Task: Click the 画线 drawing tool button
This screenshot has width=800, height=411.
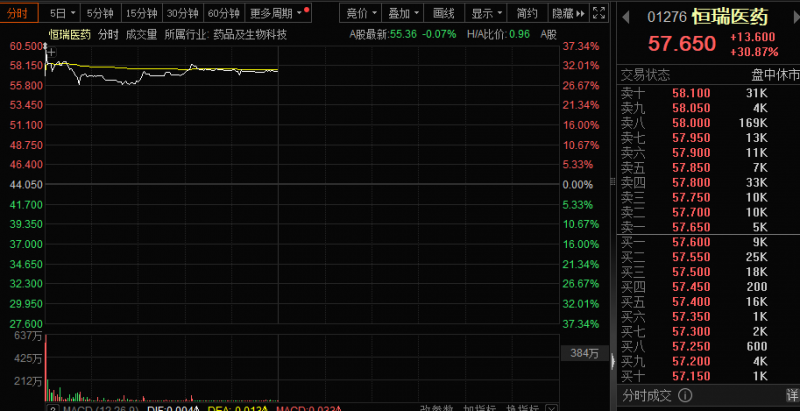Action: tap(443, 13)
